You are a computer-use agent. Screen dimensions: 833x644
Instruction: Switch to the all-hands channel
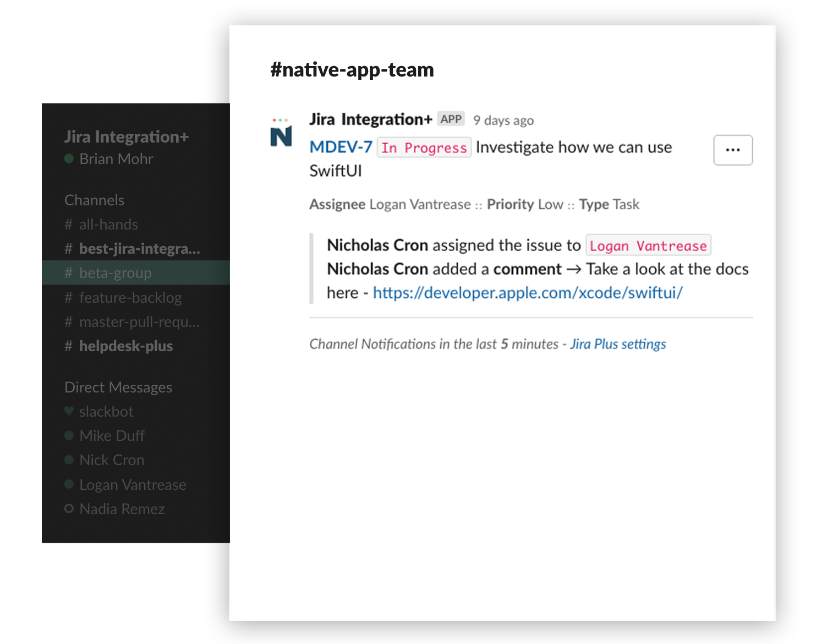click(108, 225)
